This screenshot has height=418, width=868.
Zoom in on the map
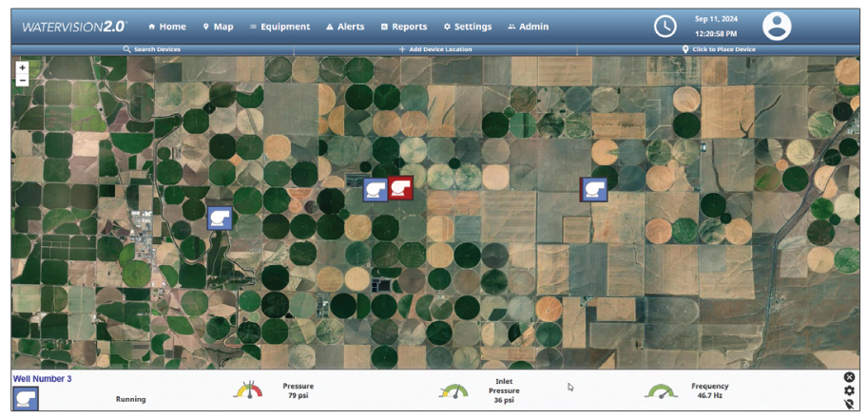tap(23, 67)
